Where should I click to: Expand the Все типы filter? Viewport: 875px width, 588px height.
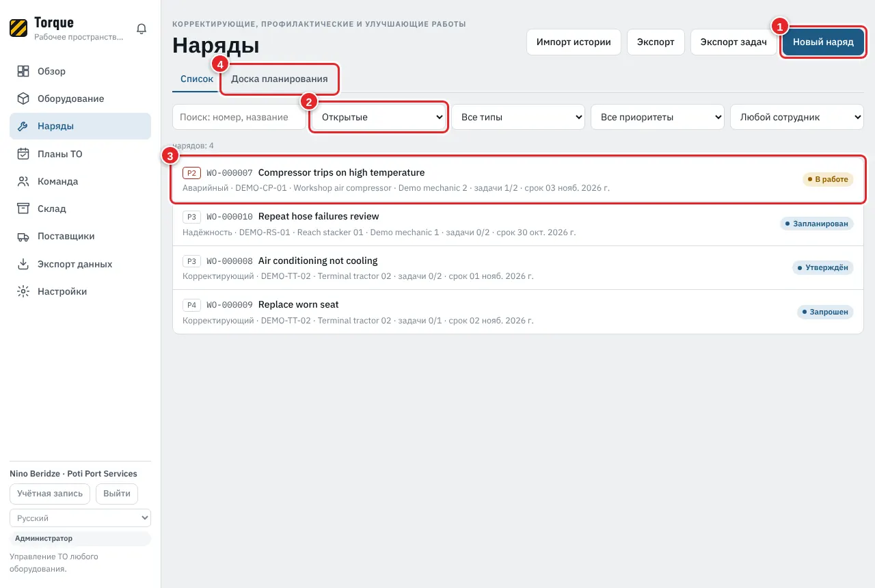(520, 117)
